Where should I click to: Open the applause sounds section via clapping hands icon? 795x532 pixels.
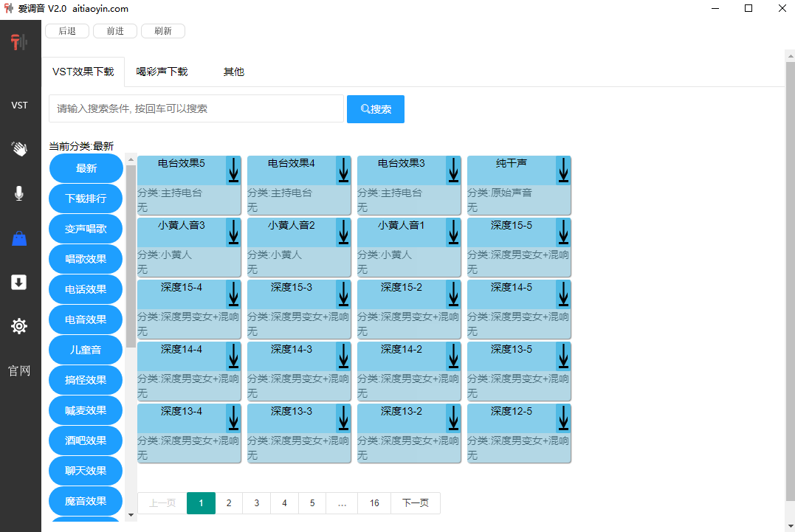19,148
